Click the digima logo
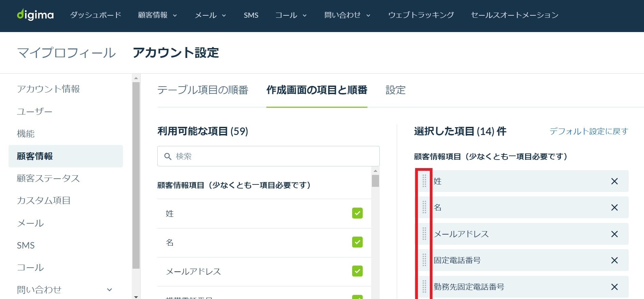 coord(35,15)
